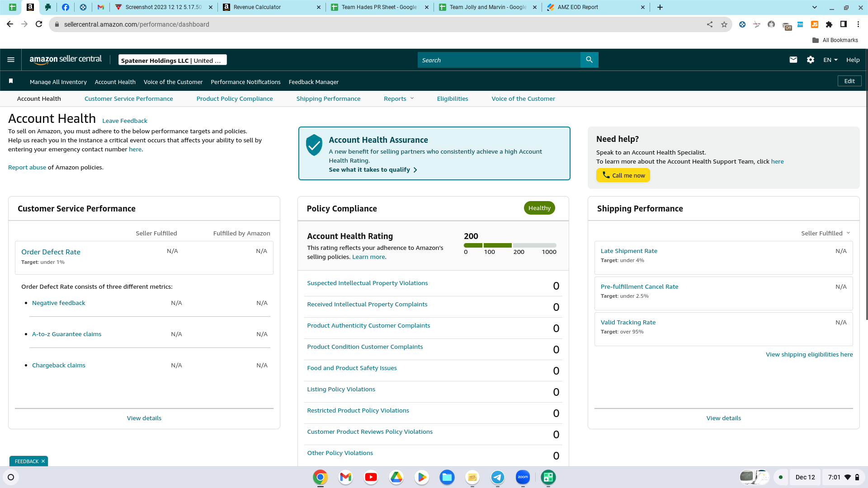Switch to the Screenshot 2023 12 12 tab
This screenshot has height=488, width=868.
click(x=163, y=7)
